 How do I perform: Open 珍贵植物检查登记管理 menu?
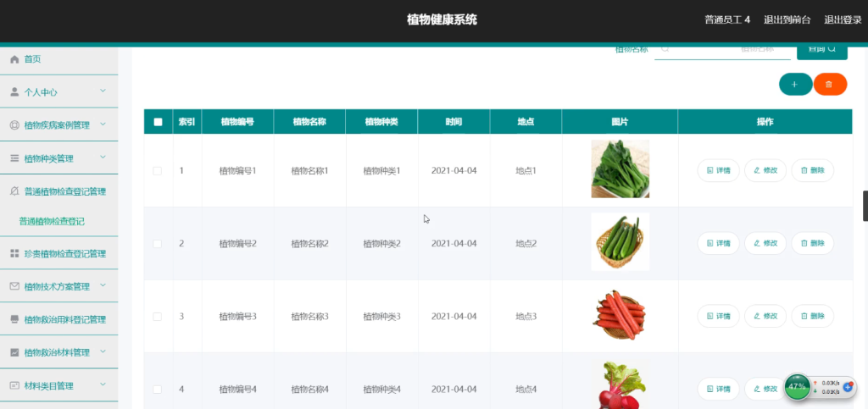pos(58,254)
